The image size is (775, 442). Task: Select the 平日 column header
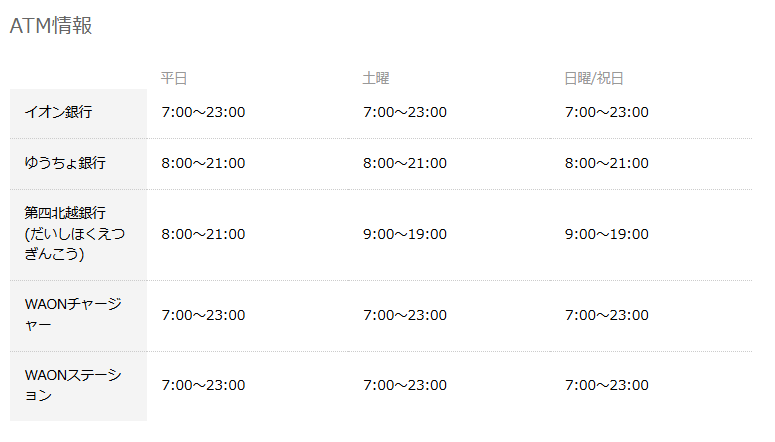[174, 79]
